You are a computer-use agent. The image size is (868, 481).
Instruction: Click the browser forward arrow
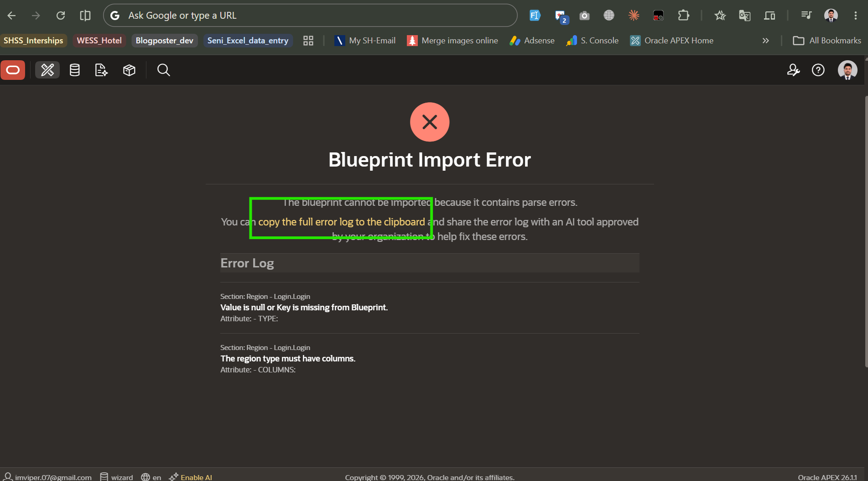[x=36, y=16]
